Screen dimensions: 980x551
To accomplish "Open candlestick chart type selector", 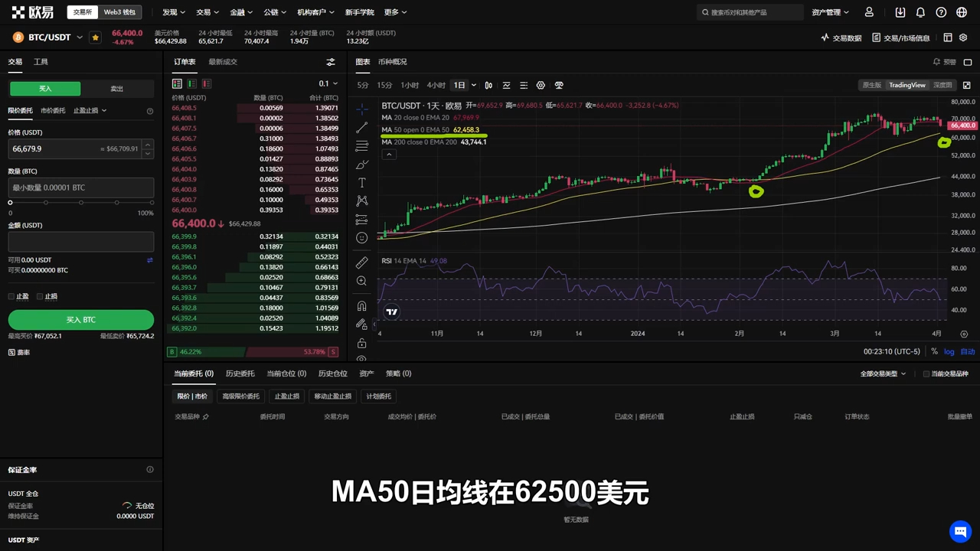I will pyautogui.click(x=488, y=85).
